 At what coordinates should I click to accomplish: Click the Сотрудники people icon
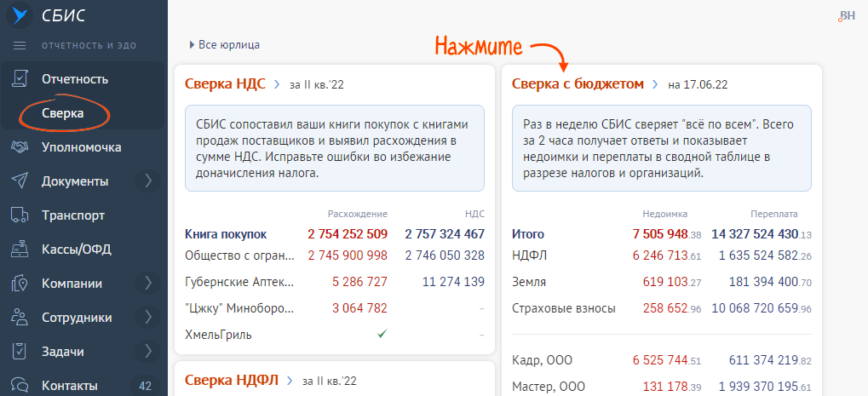(20, 318)
